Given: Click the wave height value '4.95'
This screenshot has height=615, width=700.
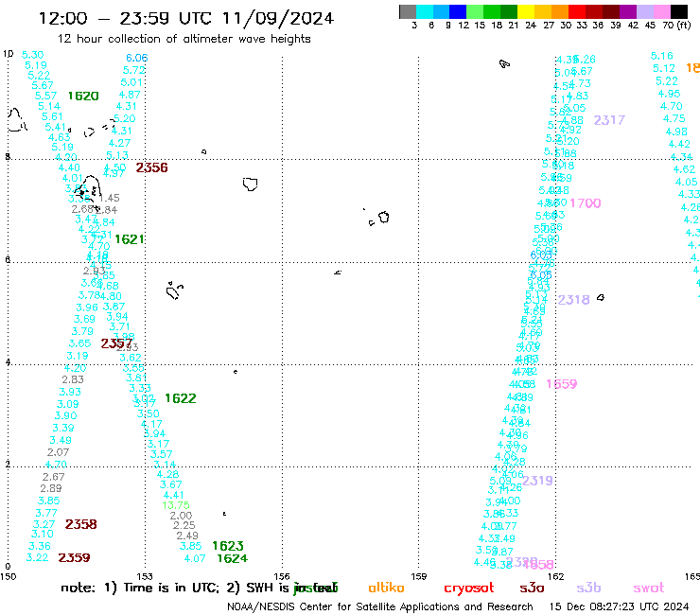Looking at the screenshot, I should point(669,94).
